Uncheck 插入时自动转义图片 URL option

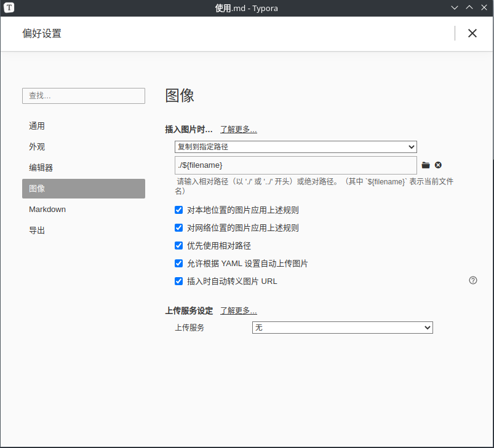pos(179,281)
